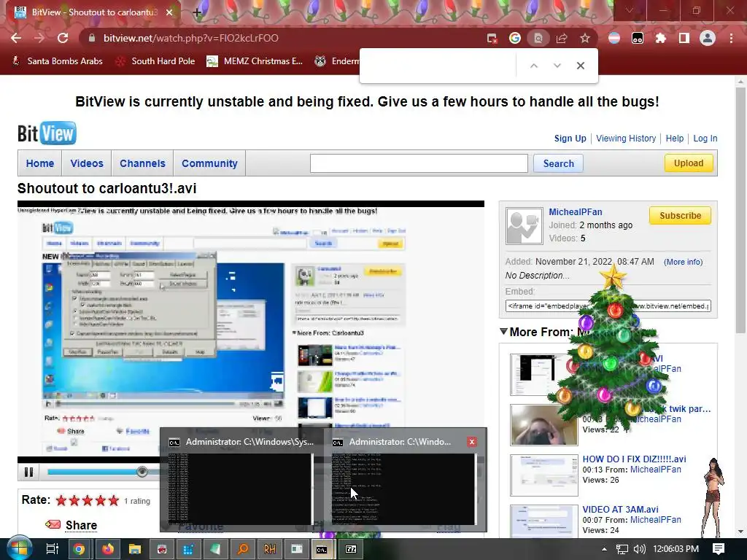Click the BitView logo

click(47, 133)
